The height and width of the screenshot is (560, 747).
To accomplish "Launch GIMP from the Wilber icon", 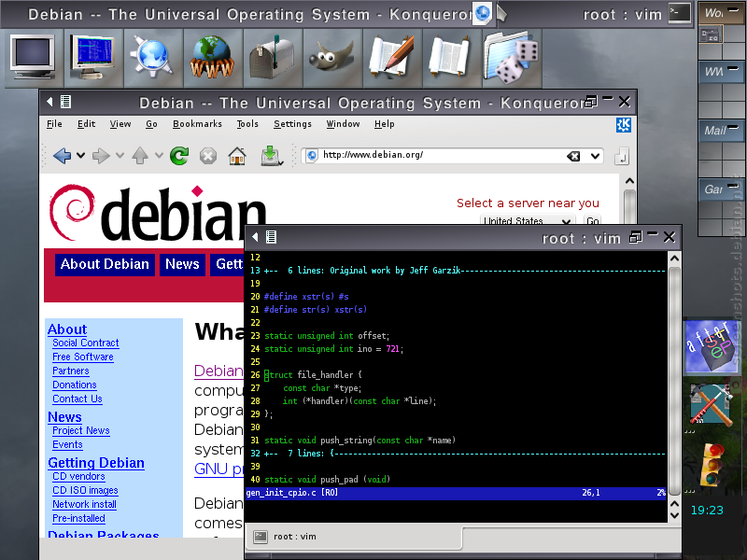I will coord(332,58).
